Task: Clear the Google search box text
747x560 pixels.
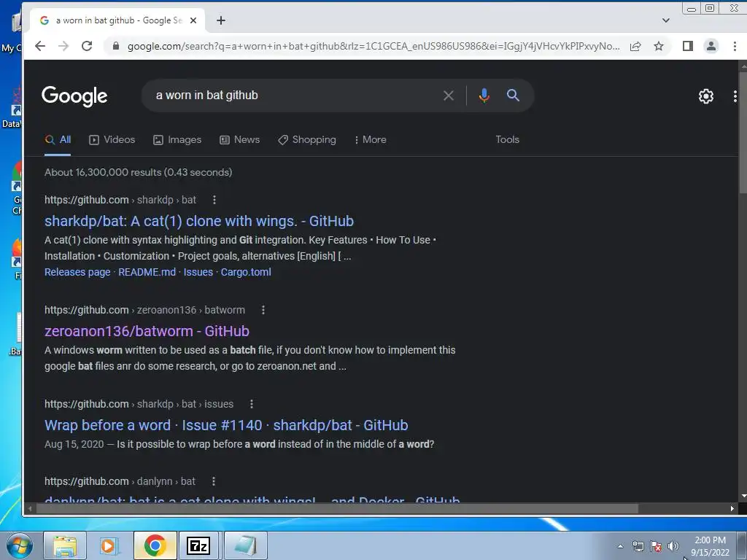Action: pos(449,96)
